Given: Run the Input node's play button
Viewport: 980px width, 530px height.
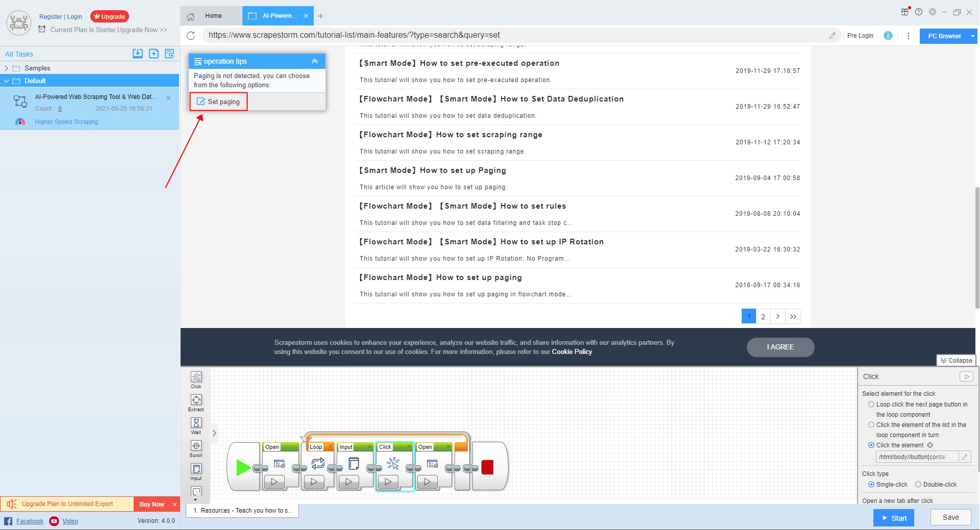Looking at the screenshot, I should [349, 482].
